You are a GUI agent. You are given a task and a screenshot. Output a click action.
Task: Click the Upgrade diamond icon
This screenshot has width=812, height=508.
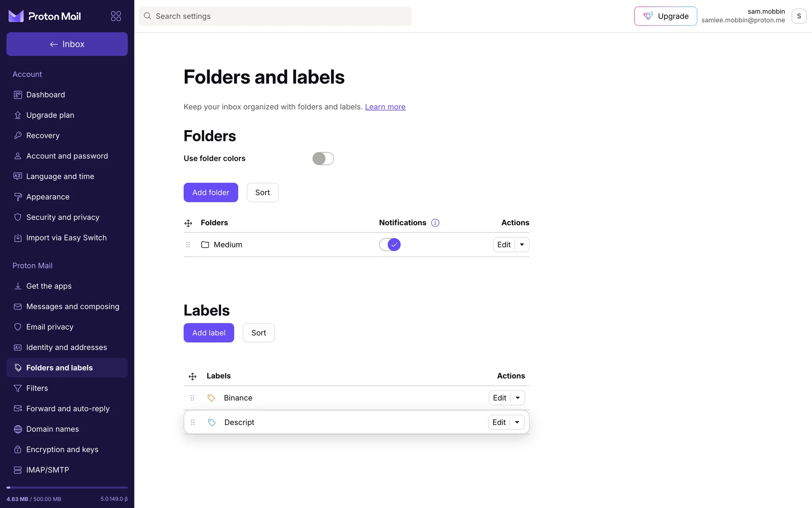[x=648, y=16]
